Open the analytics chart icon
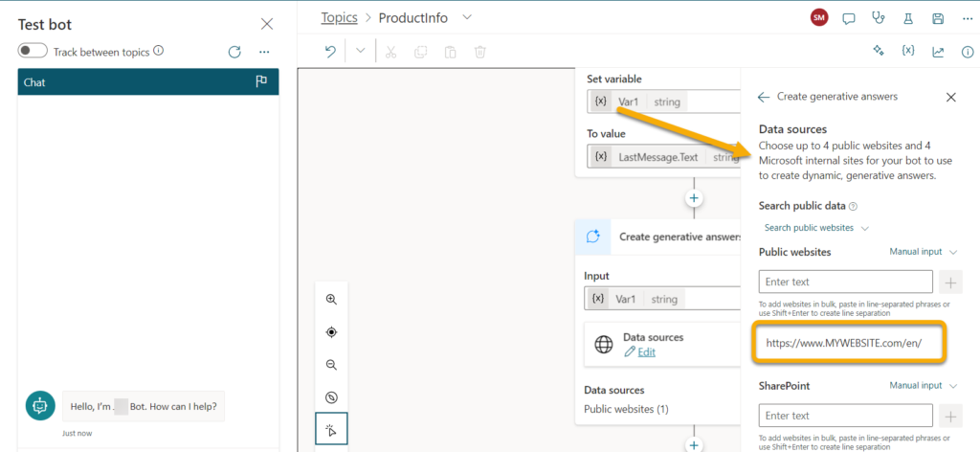 click(x=938, y=52)
